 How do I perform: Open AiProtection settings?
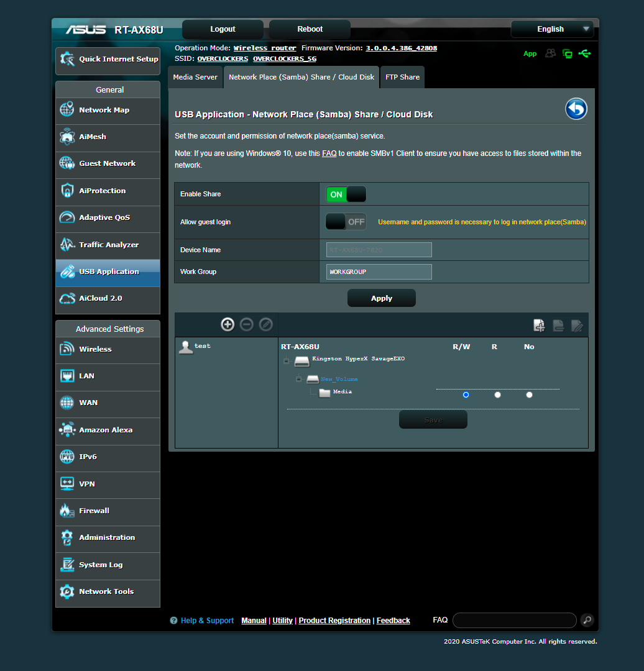108,191
